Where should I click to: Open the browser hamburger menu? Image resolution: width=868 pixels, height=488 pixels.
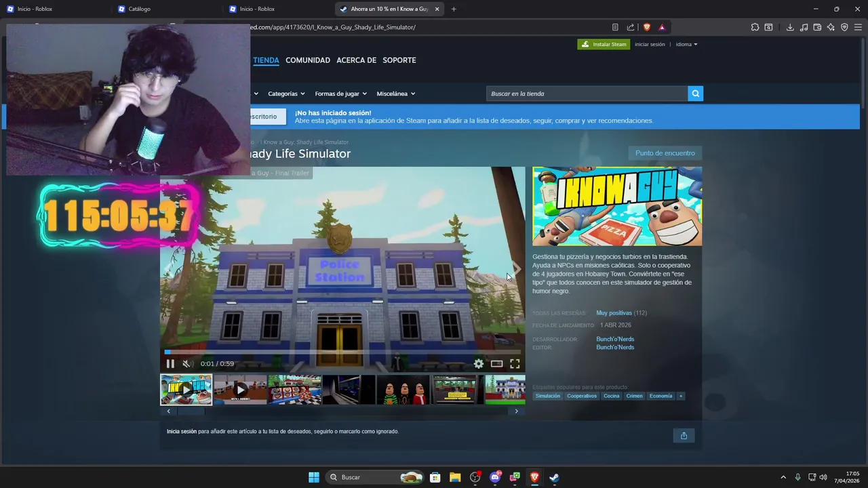click(858, 27)
